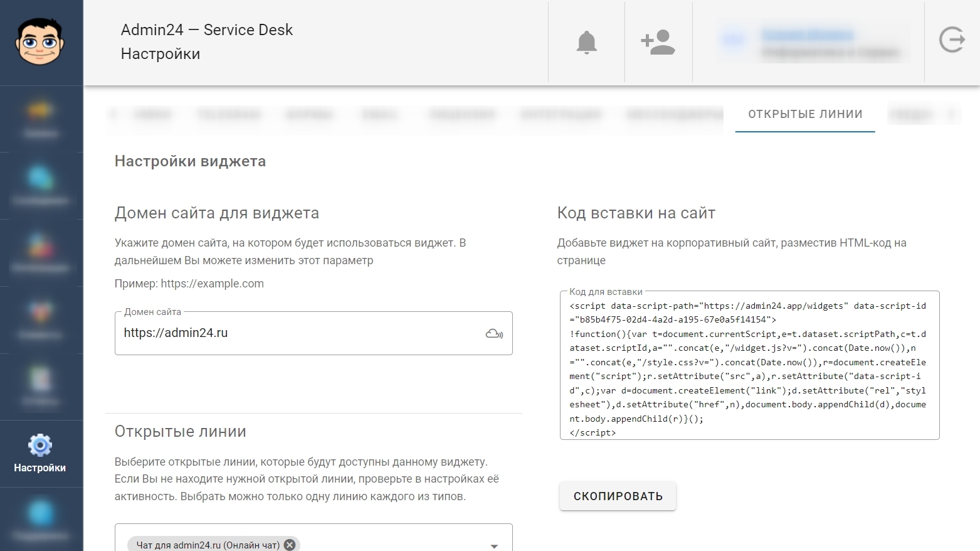
Task: Switch to the ОТКРЫТЫЕ ЛИНИИ tab
Action: (805, 114)
